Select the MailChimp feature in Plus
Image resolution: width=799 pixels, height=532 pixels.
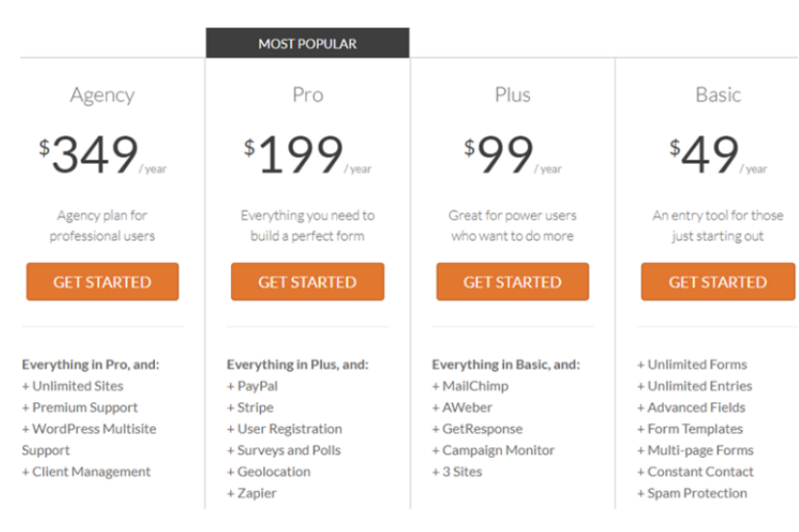click(x=471, y=386)
